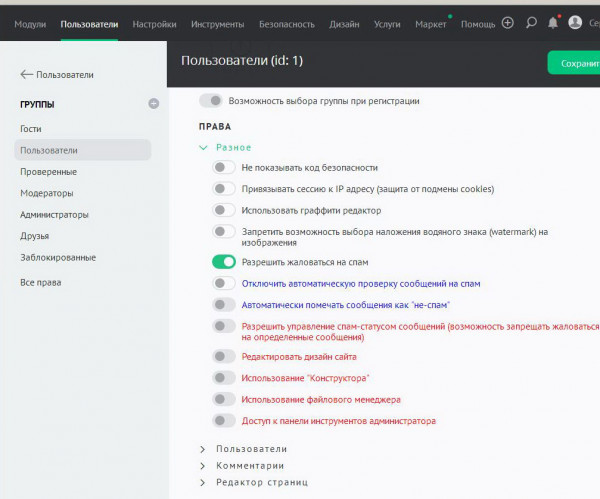Disable 'Разрешить жаловаться на спам' toggle

click(223, 262)
